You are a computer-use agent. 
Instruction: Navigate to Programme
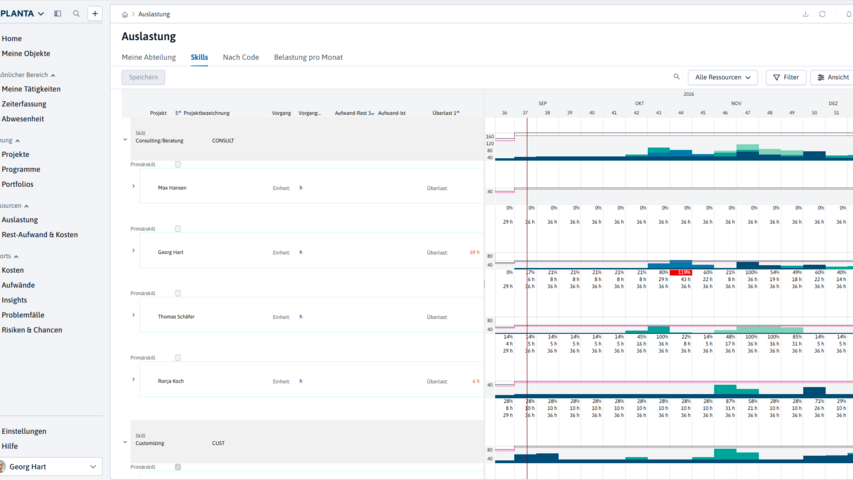tap(21, 169)
